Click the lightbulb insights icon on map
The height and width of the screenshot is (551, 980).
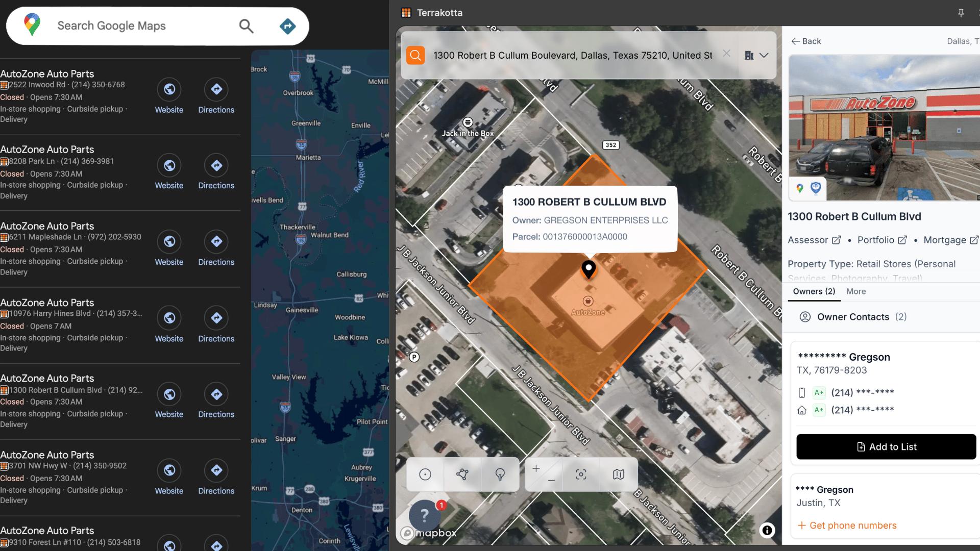pyautogui.click(x=500, y=474)
